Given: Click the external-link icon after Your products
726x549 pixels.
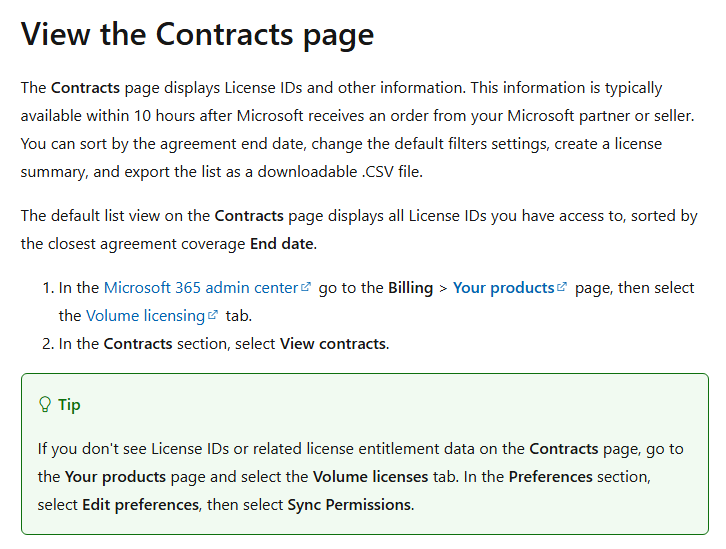Looking at the screenshot, I should [562, 287].
